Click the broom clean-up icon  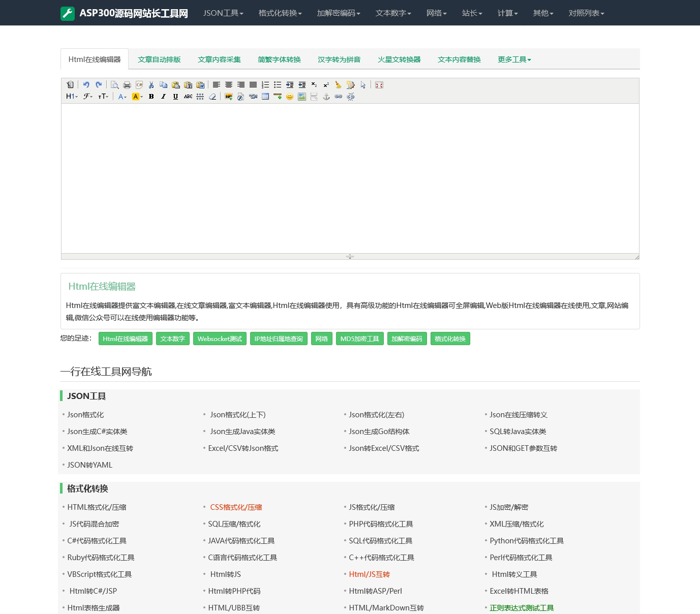(339, 85)
